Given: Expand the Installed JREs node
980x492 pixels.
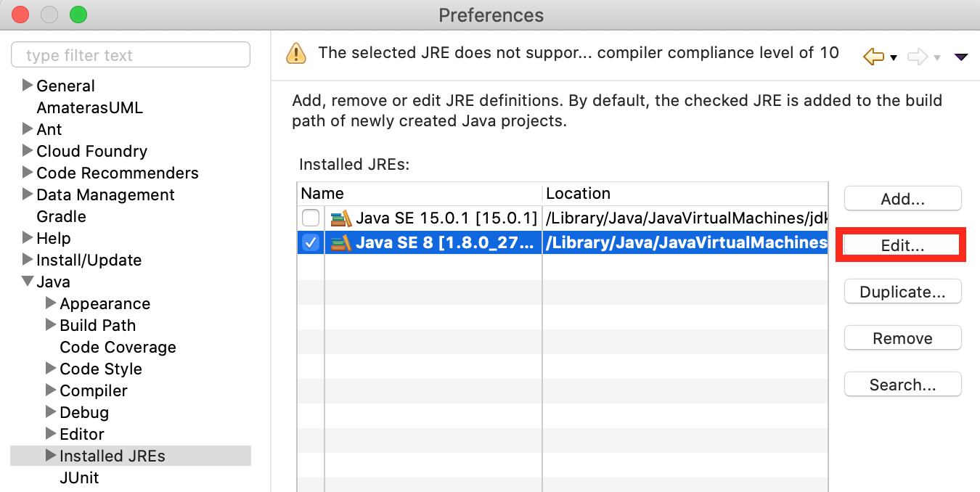Looking at the screenshot, I should pos(51,455).
